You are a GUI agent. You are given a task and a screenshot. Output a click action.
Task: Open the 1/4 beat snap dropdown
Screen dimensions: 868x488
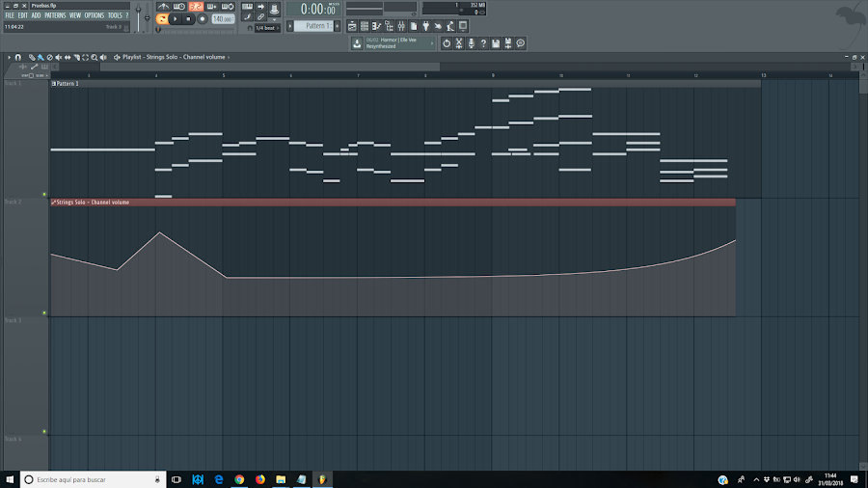click(267, 28)
